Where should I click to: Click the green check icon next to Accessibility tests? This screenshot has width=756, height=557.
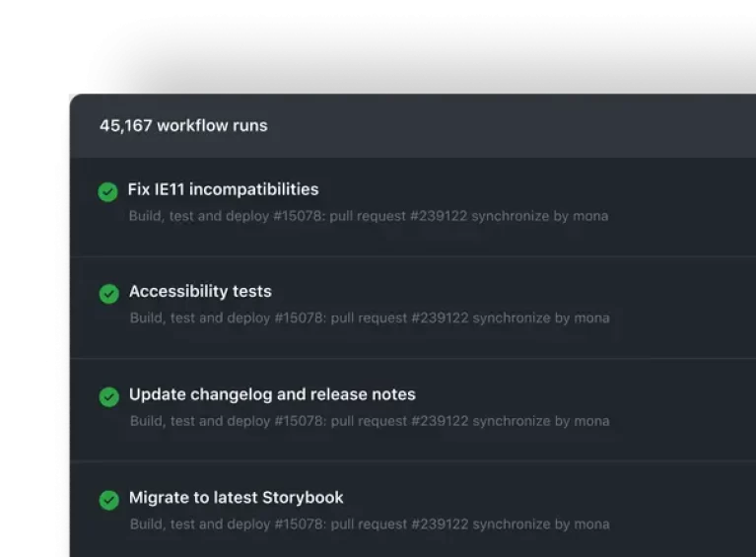pos(109,294)
